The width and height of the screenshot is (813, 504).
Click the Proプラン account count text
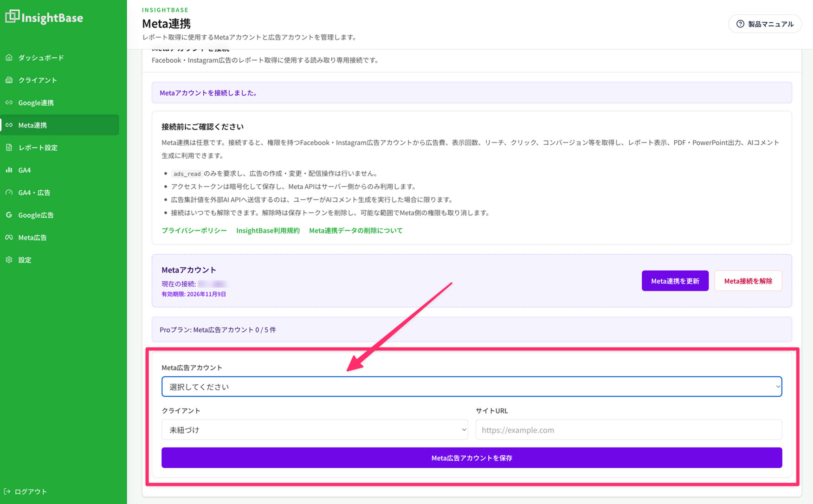[x=218, y=330]
